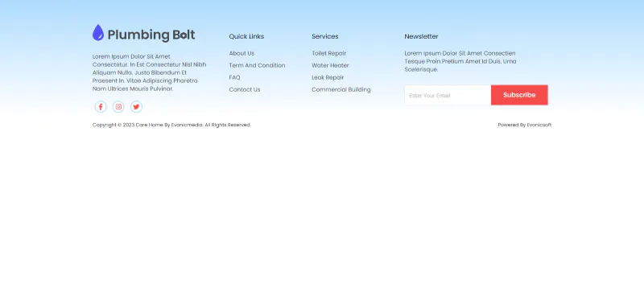Click the paragraph under the Plumbing Bolt logo

coord(149,72)
